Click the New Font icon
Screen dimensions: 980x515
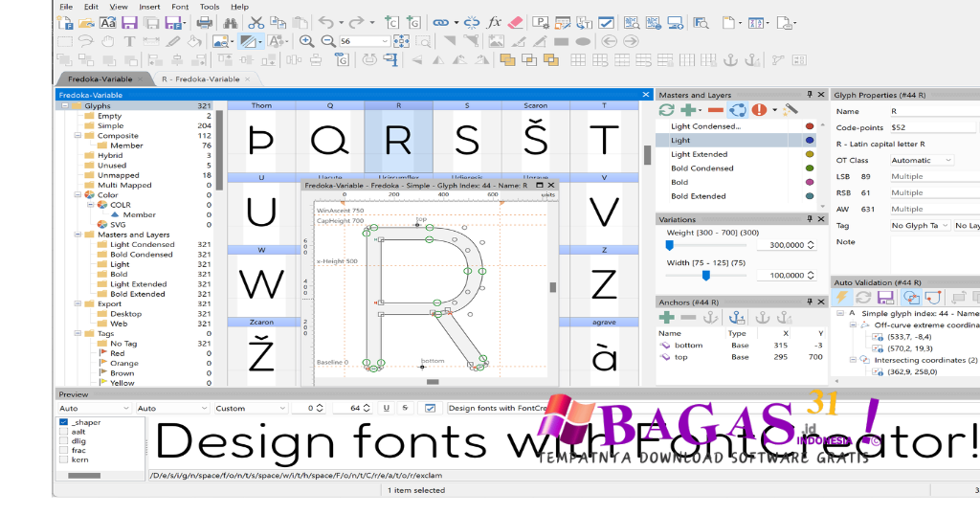[65, 23]
